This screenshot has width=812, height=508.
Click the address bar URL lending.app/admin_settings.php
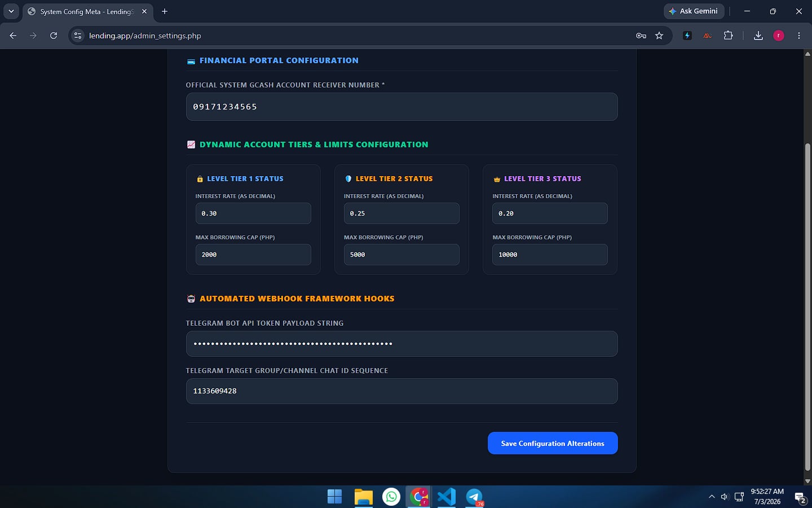145,36
